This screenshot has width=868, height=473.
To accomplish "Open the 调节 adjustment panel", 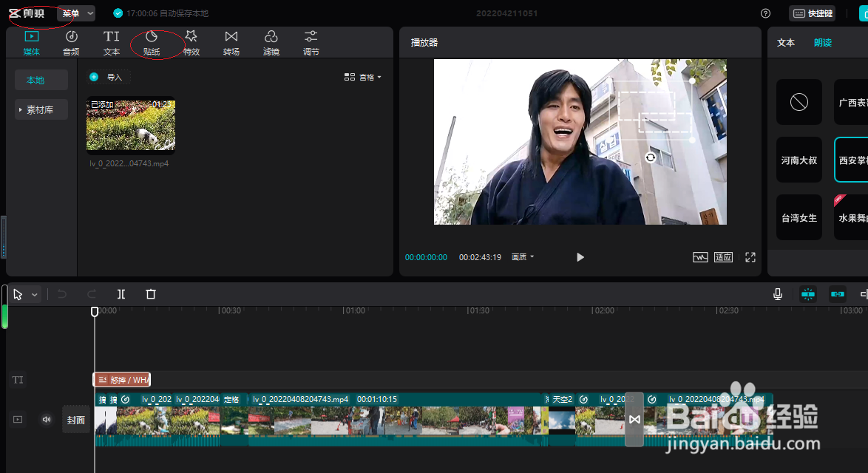I will click(310, 42).
